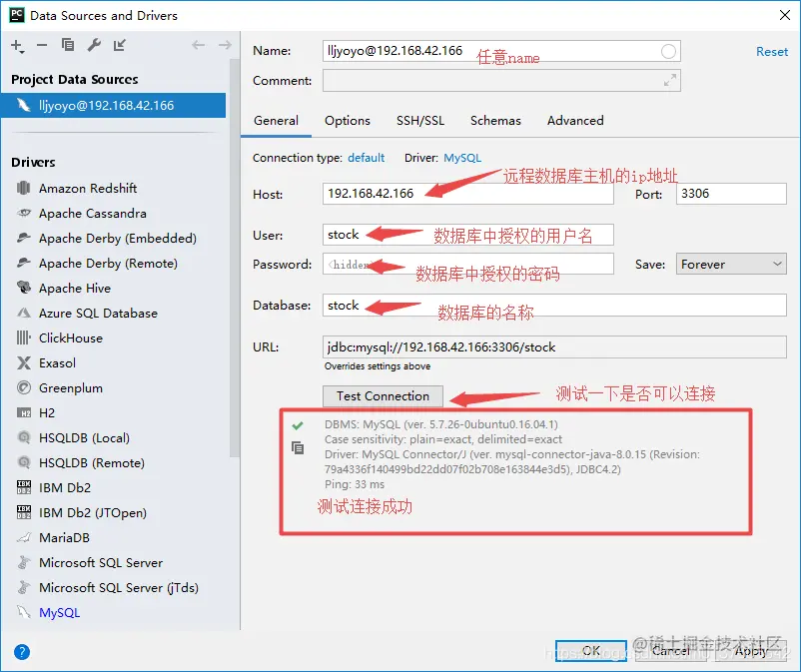Open the Advanced tab
The width and height of the screenshot is (801, 672).
click(x=575, y=121)
